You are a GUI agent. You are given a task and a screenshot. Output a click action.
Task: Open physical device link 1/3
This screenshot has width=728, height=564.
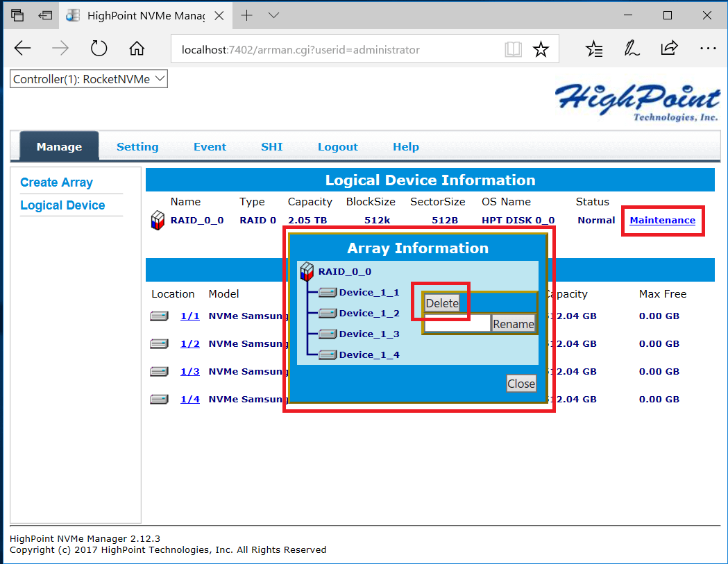tap(190, 372)
